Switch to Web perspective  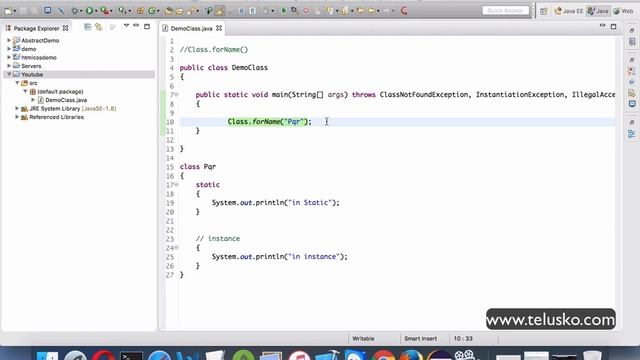[623, 11]
